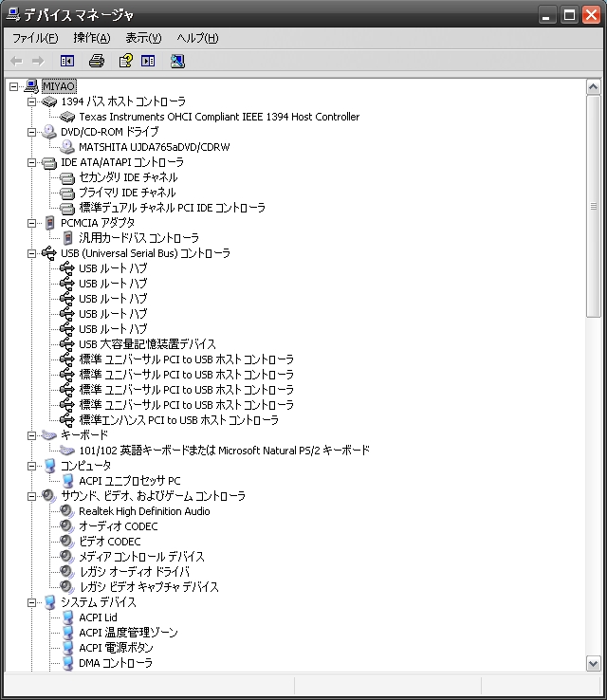
Task: Select セカンダリ IDE チャネル
Action: click(x=128, y=177)
